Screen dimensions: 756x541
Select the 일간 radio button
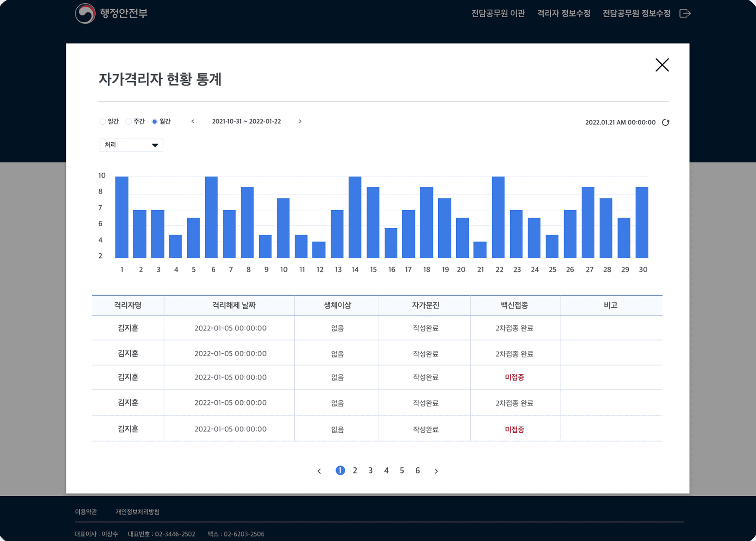tap(103, 122)
